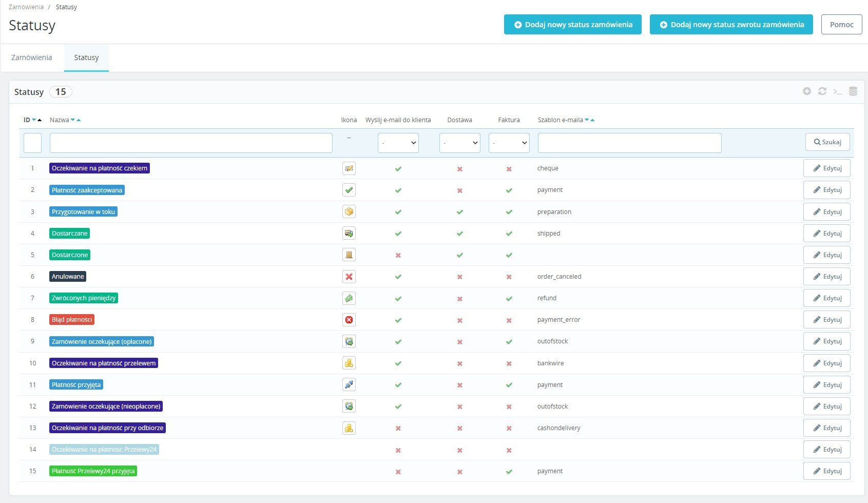Image resolution: width=868 pixels, height=503 pixels.
Task: Open the Wyślij e-mail do klienta filter dropdown
Action: [398, 143]
